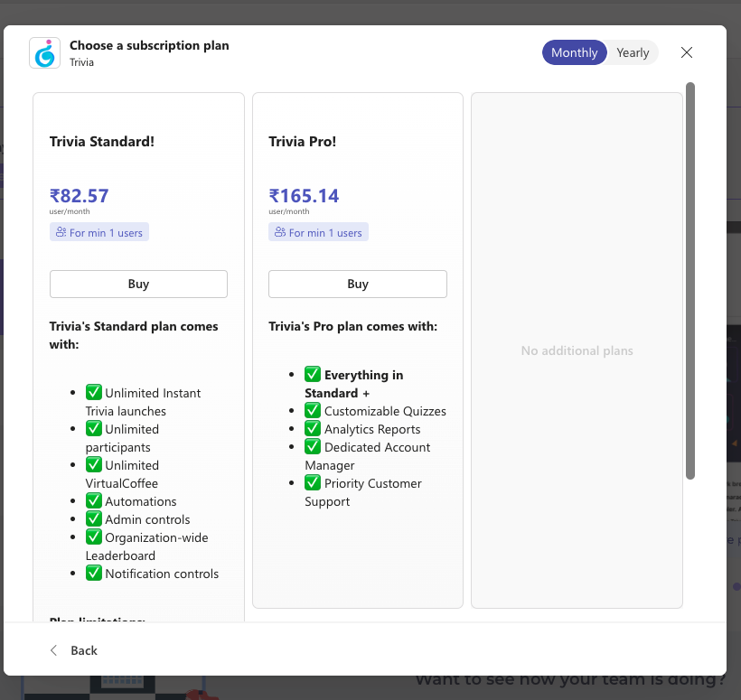741x700 pixels.
Task: Click 'Trivia's Pro plan comes with:' text
Action: (352, 326)
